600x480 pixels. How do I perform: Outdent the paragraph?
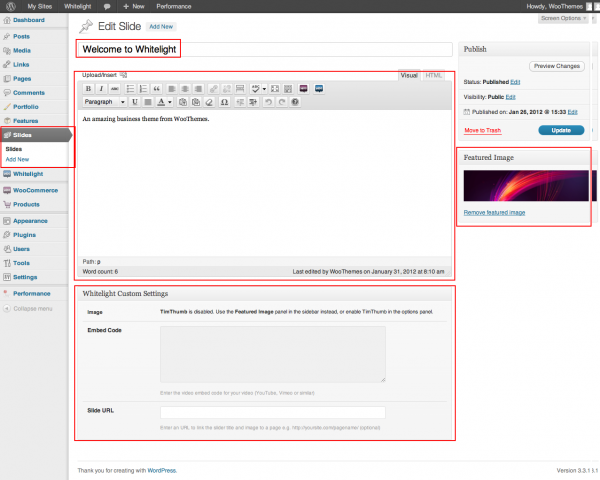tap(240, 102)
